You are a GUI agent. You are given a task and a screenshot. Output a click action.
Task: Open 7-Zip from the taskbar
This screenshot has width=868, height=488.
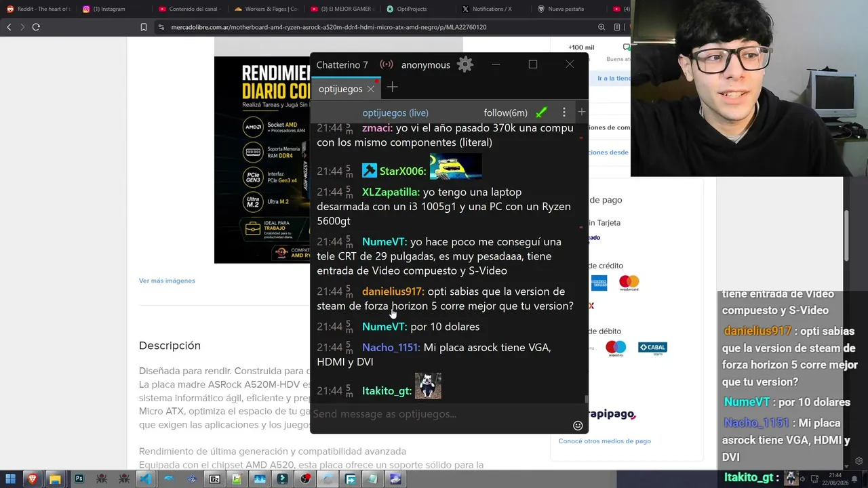(214, 479)
